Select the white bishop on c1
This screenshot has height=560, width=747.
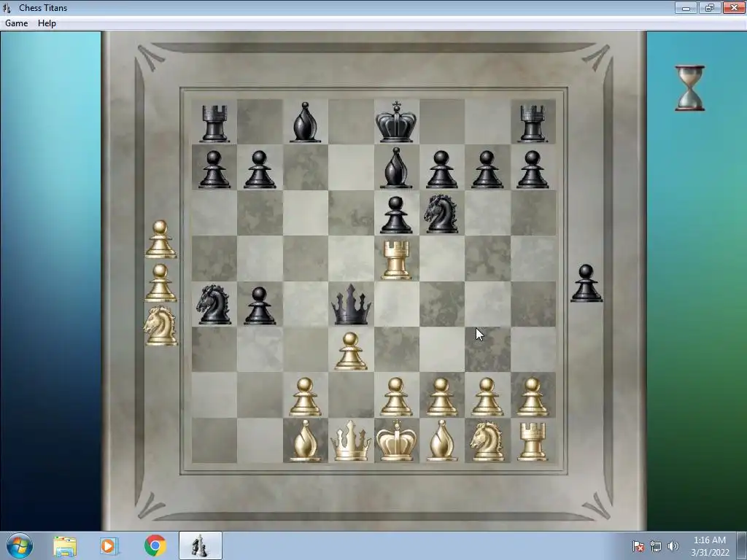(x=305, y=440)
